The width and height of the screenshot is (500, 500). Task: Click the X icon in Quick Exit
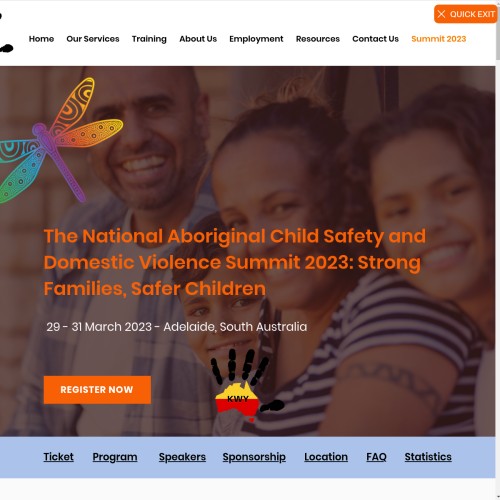coord(441,14)
